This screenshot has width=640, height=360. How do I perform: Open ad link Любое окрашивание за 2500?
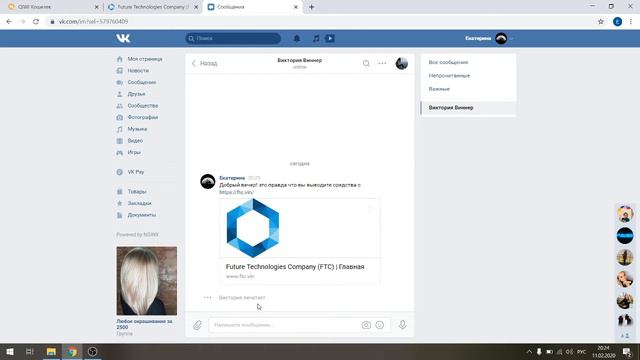144,324
